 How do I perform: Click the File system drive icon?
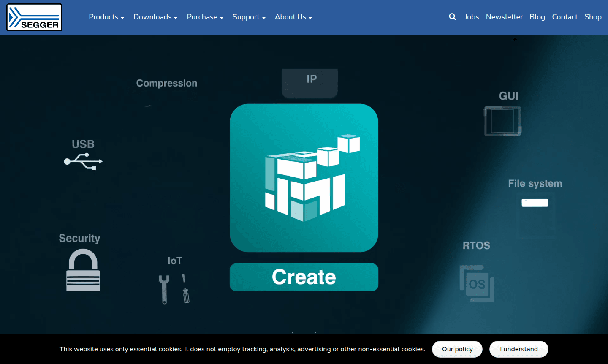(x=535, y=203)
